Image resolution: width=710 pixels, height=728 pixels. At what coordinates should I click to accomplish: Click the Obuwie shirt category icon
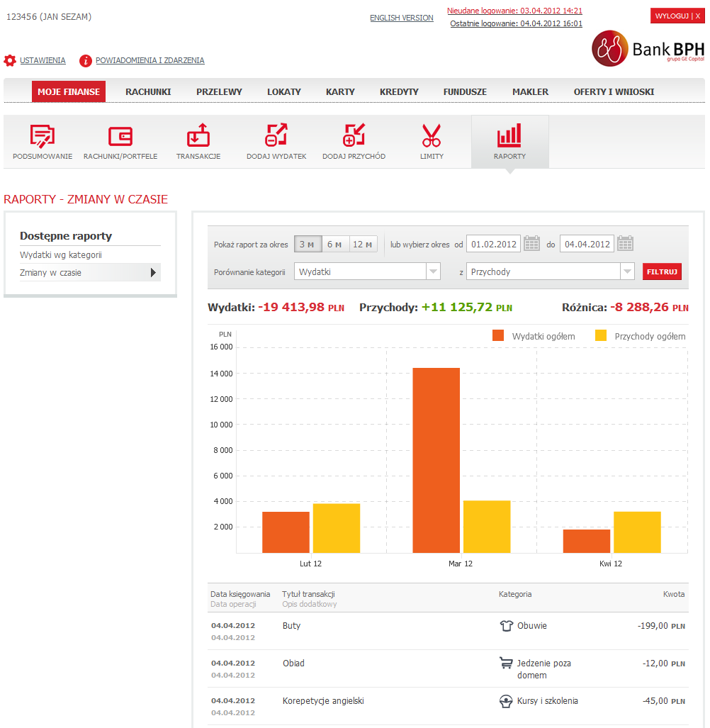(506, 626)
